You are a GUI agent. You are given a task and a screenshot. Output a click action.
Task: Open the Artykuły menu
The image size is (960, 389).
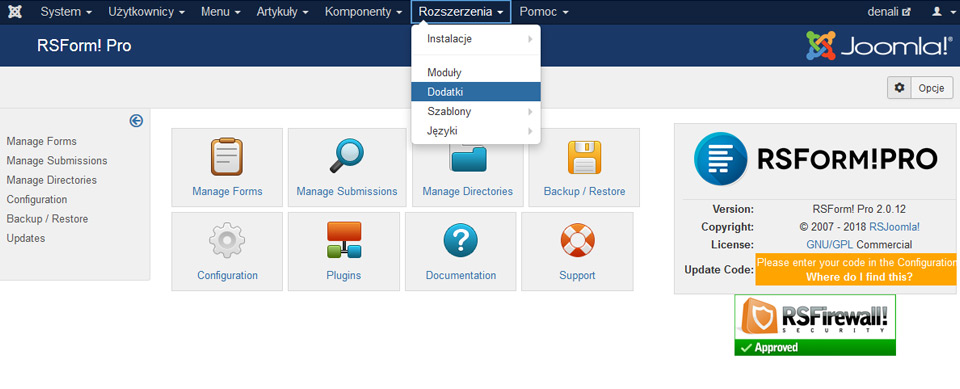click(282, 12)
